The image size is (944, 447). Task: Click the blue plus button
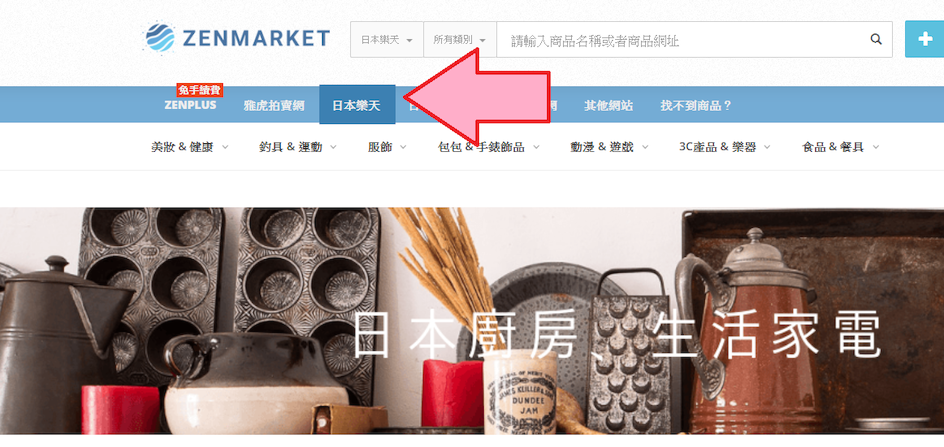925,39
